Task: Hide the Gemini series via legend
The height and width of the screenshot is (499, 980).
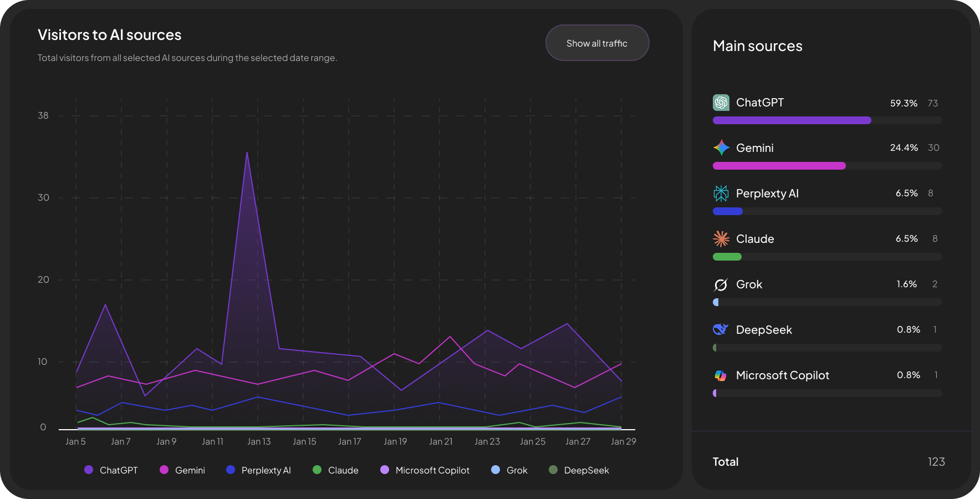Action: (183, 470)
